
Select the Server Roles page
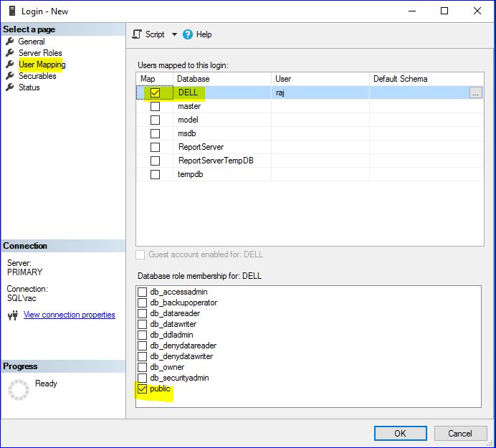(40, 53)
